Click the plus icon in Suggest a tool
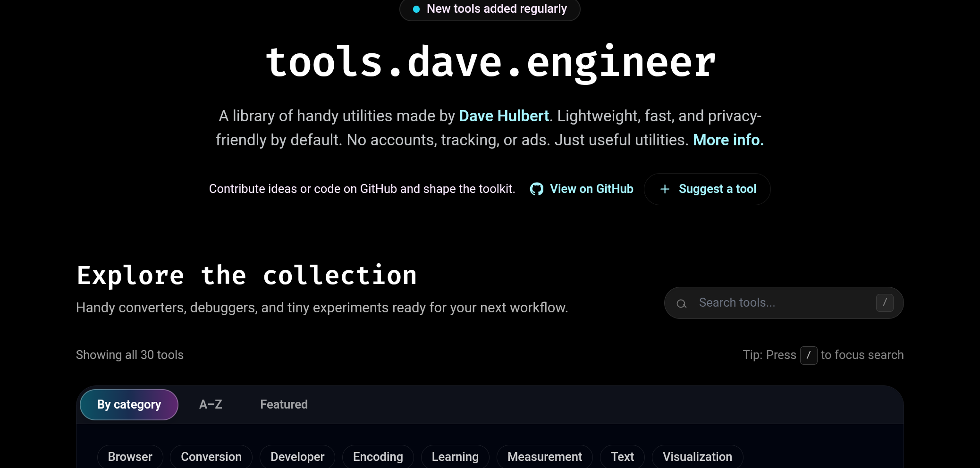The width and height of the screenshot is (980, 468). (x=665, y=189)
